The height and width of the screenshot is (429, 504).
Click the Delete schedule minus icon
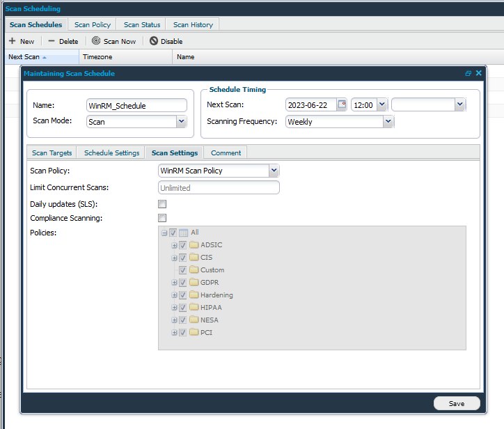click(x=52, y=41)
